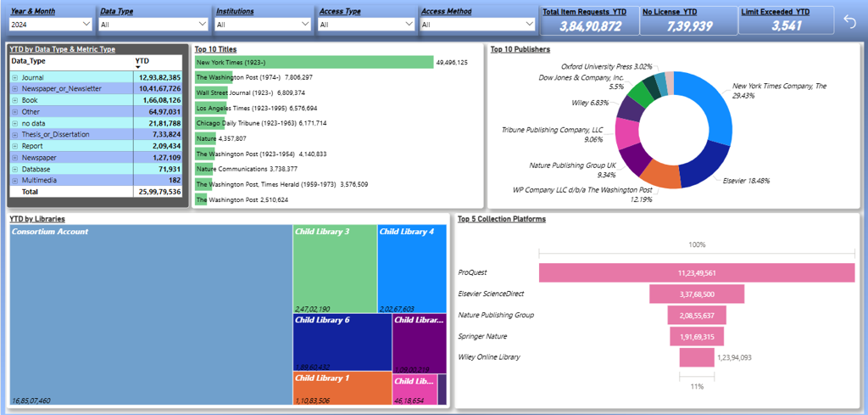Expand the Report row

pos(15,146)
